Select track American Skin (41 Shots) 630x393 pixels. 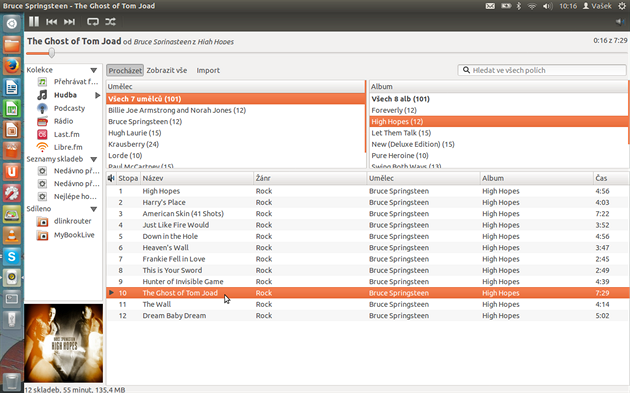click(368, 213)
